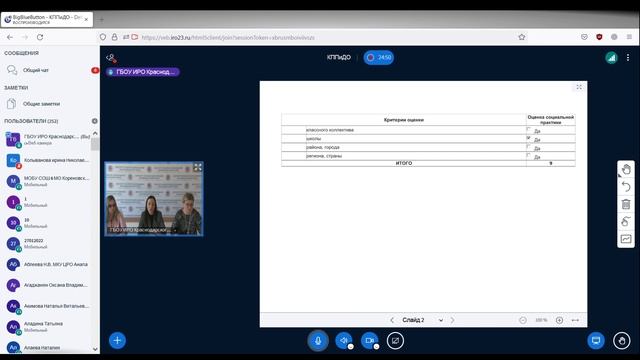The width and height of the screenshot is (640, 360).
Task: Click the browser address bar
Action: tap(314, 37)
